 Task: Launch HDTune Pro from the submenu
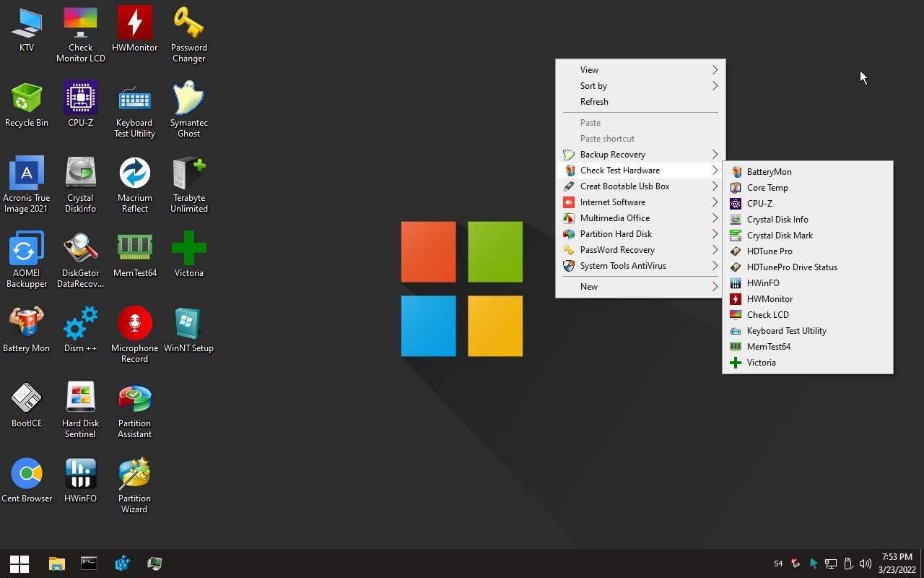point(808,251)
